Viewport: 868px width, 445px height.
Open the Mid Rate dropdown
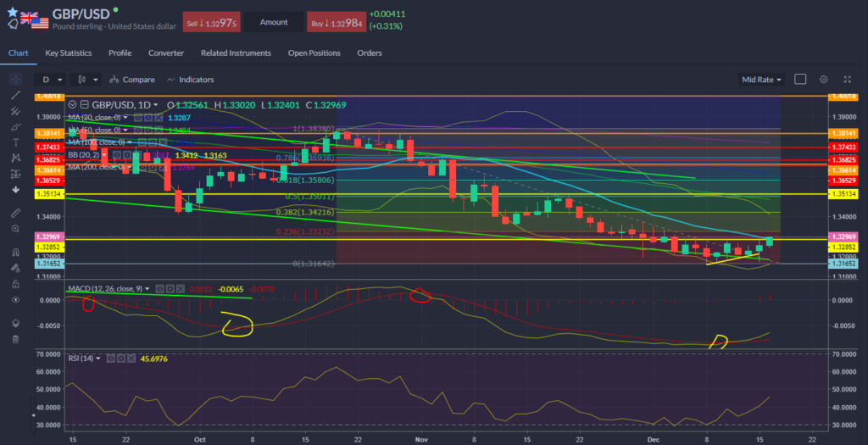click(762, 80)
